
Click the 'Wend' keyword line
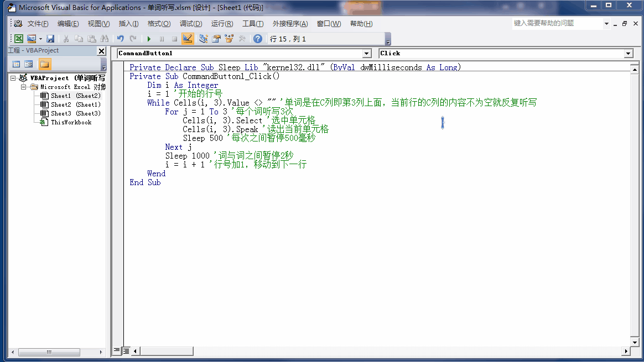(156, 173)
